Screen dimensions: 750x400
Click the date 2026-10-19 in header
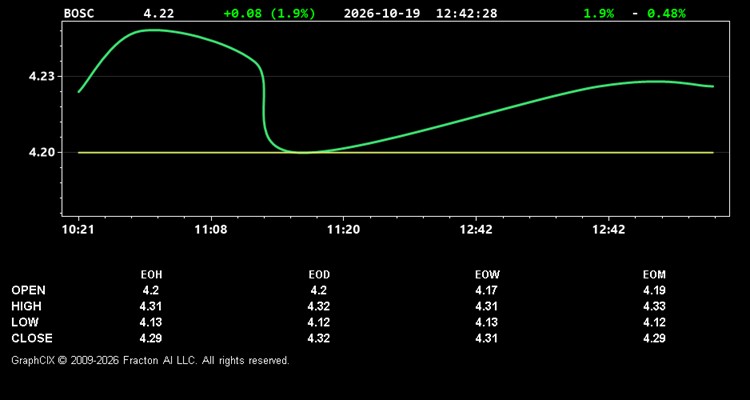tap(382, 13)
